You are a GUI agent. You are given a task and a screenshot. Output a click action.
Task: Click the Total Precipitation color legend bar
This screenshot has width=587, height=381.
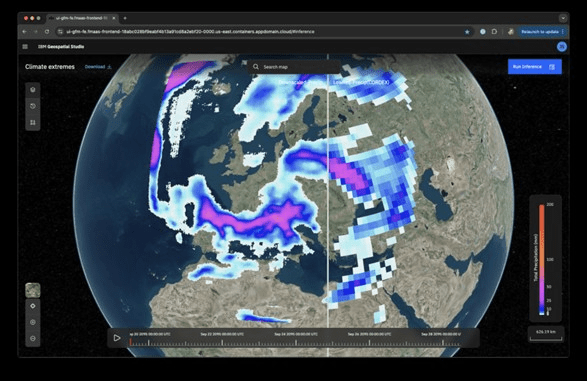tap(542, 259)
